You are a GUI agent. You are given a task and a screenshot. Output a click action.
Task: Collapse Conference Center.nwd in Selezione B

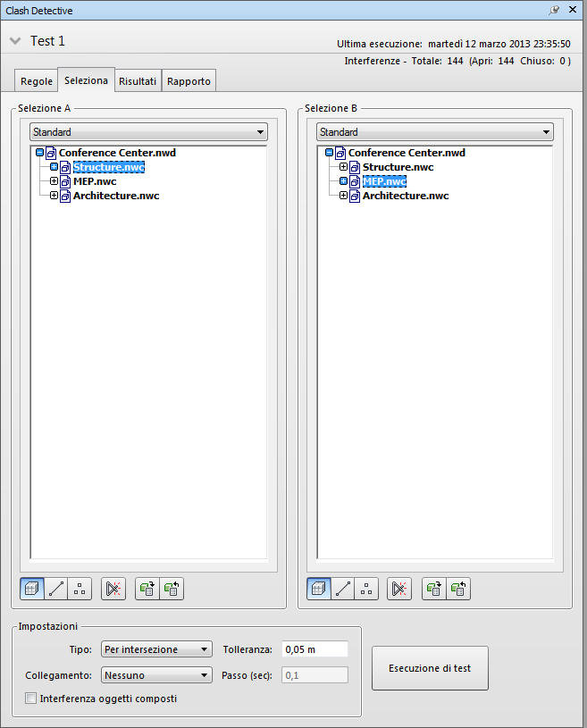pyautogui.click(x=330, y=152)
